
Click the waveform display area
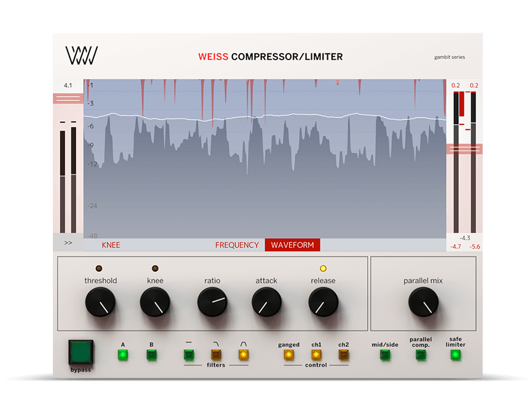[264, 159]
